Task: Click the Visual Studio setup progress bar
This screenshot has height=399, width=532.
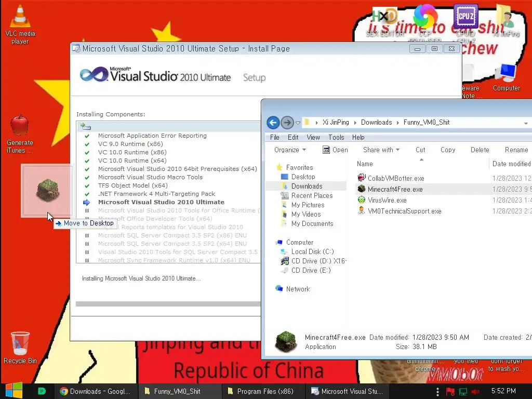Action: pyautogui.click(x=168, y=304)
